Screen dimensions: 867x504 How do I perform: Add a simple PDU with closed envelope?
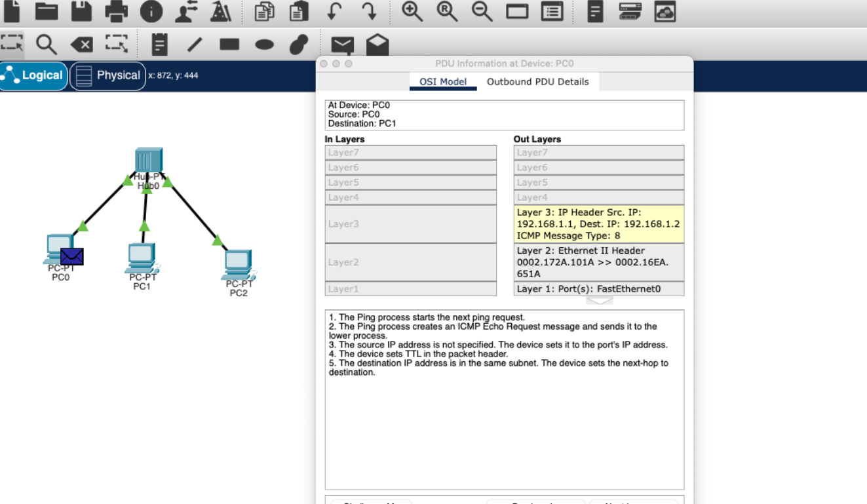[342, 45]
